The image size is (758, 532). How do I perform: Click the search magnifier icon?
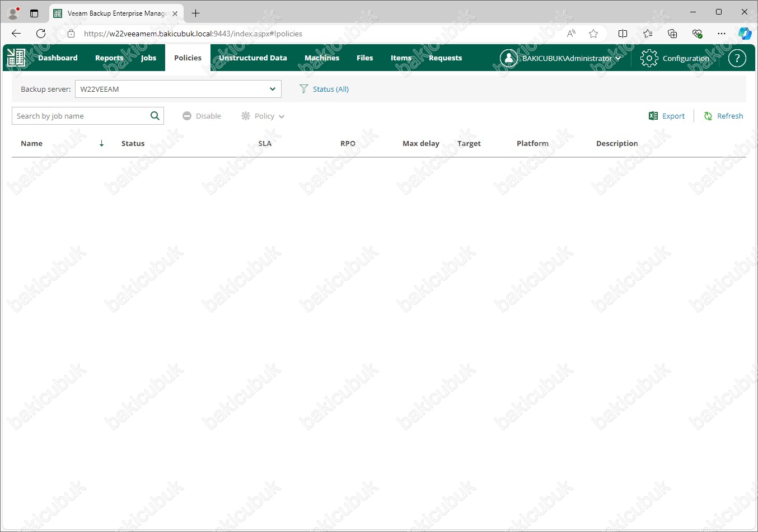coord(155,116)
